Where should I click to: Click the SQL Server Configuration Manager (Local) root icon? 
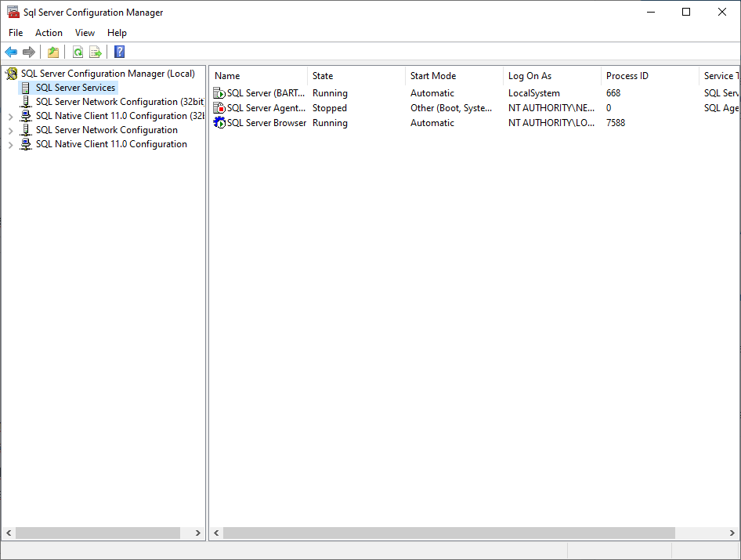[x=11, y=74]
